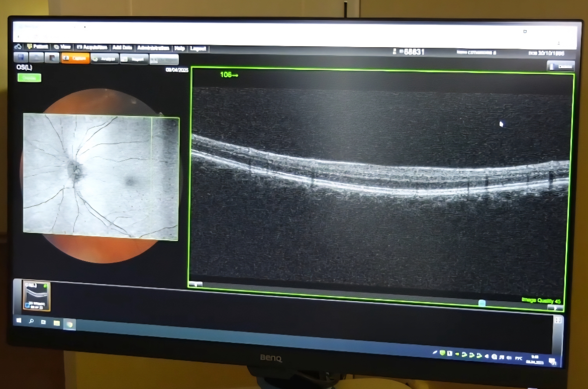Select the OS(L) scan thumbnail in the bottom strip
This screenshot has height=389, width=588.
click(36, 296)
